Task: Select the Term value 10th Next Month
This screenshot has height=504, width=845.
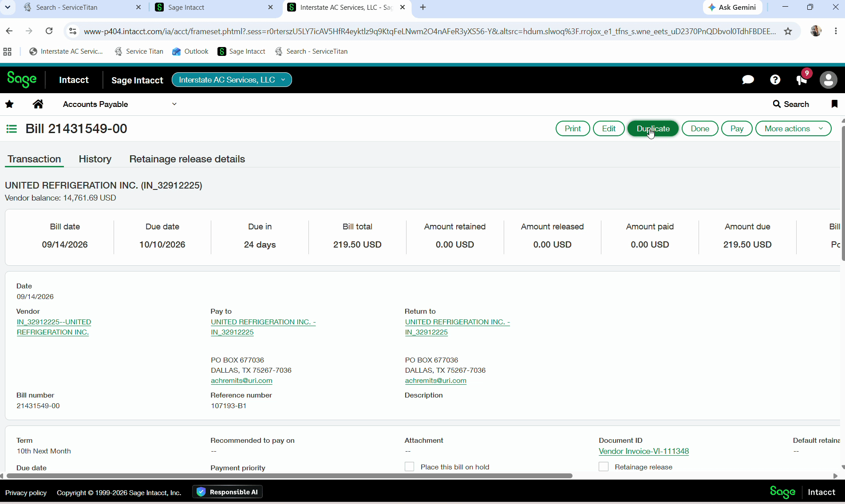Action: pyautogui.click(x=43, y=451)
